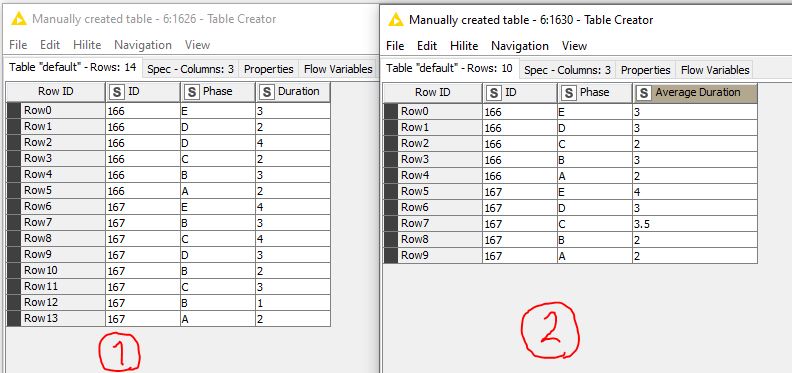Click the KNIME warning icon in window 6:1630
Viewport: 792px width, 373px height.
pos(395,20)
